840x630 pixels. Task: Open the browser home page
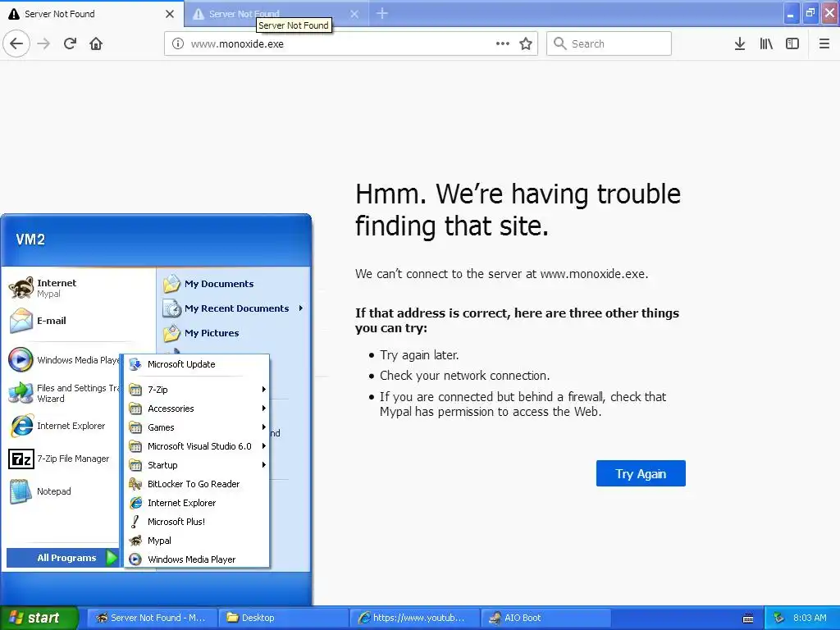(96, 44)
